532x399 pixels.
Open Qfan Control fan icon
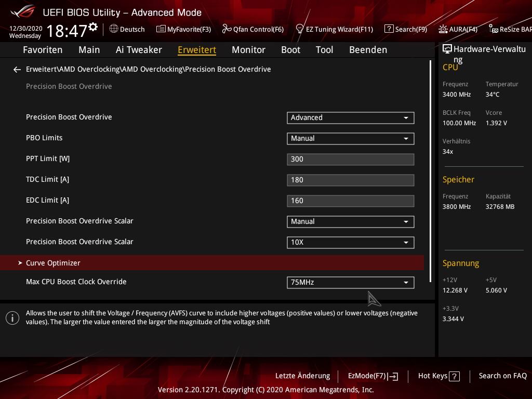(x=227, y=29)
